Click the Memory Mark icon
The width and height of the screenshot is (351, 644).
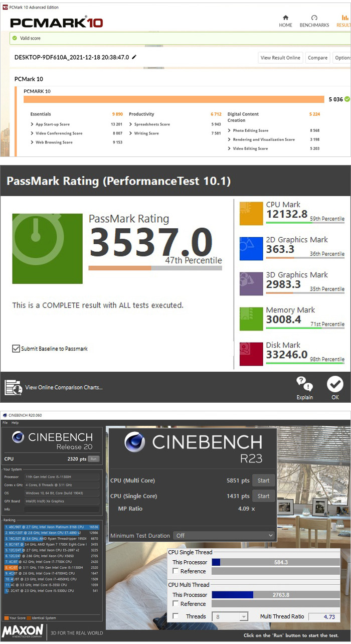251,318
